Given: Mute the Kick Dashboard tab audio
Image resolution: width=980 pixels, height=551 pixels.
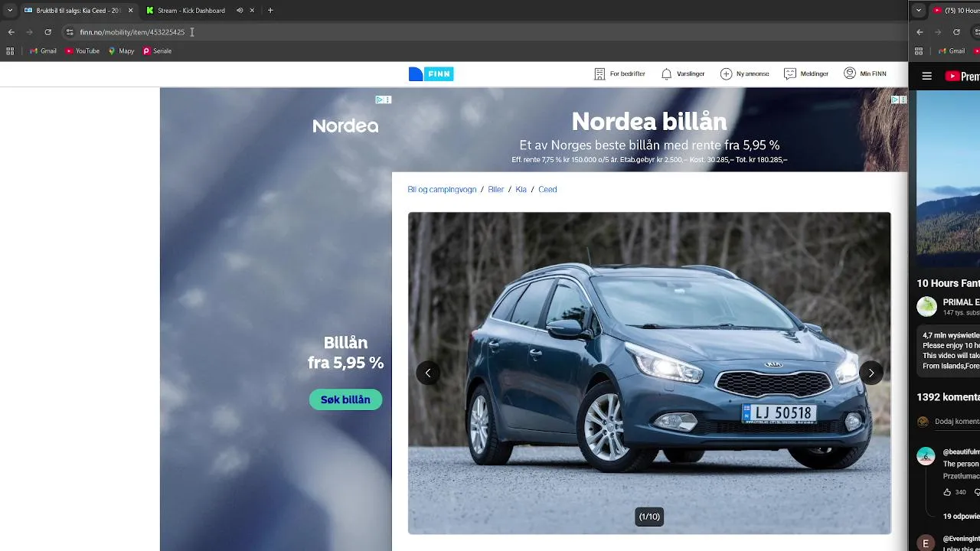Looking at the screenshot, I should [240, 11].
